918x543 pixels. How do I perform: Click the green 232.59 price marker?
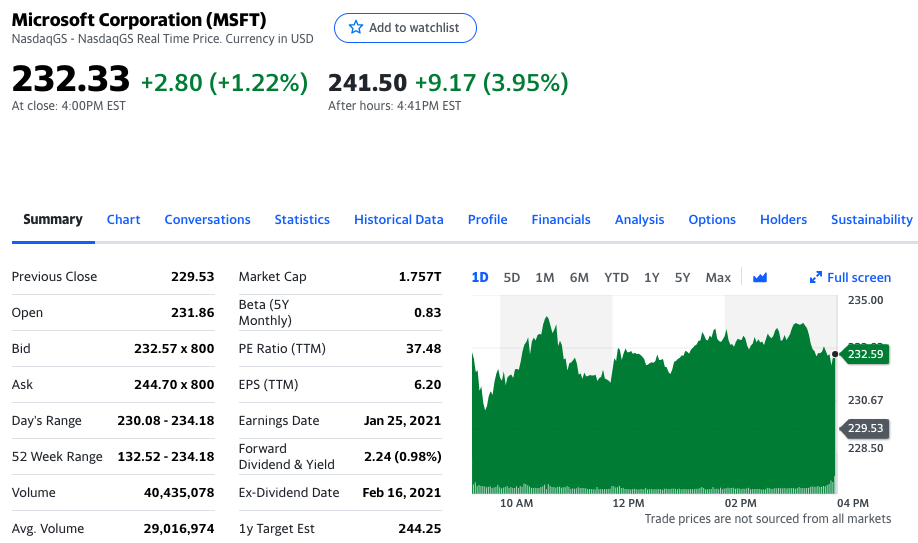coord(864,353)
